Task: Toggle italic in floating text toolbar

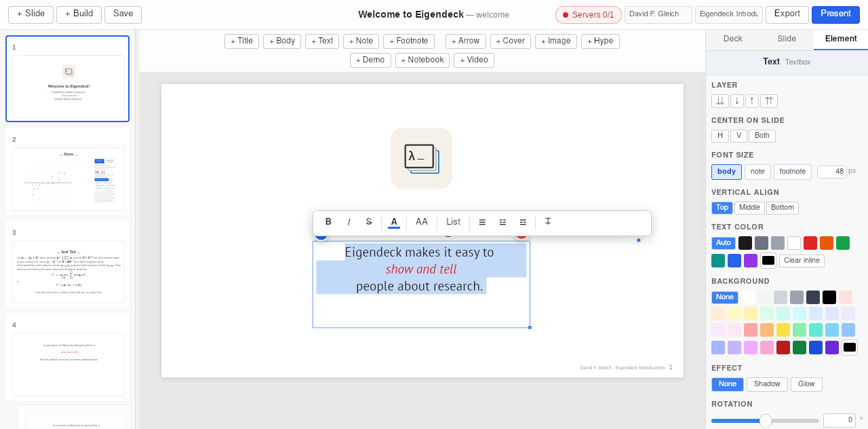Action: click(349, 222)
